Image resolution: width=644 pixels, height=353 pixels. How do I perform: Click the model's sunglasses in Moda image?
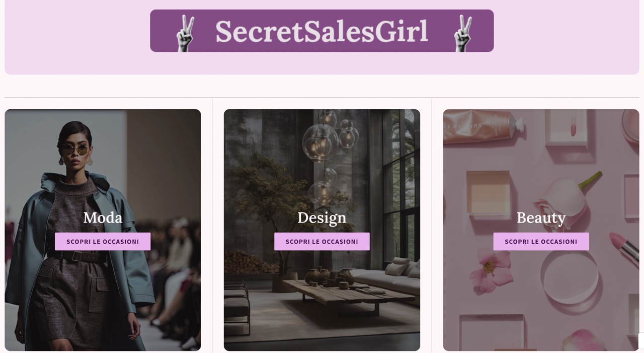point(75,149)
